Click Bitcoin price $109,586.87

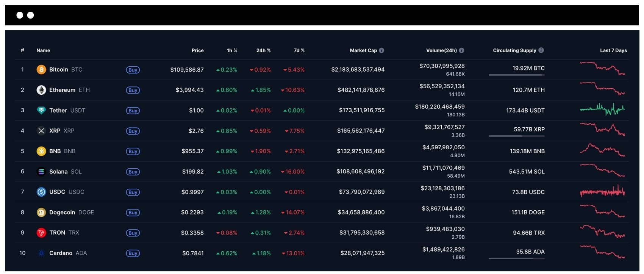[x=187, y=70]
